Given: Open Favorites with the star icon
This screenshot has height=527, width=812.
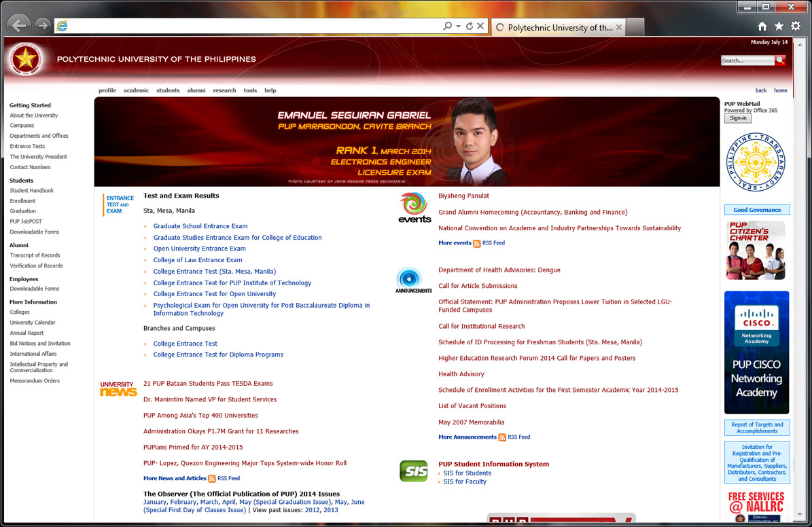Looking at the screenshot, I should click(x=779, y=26).
